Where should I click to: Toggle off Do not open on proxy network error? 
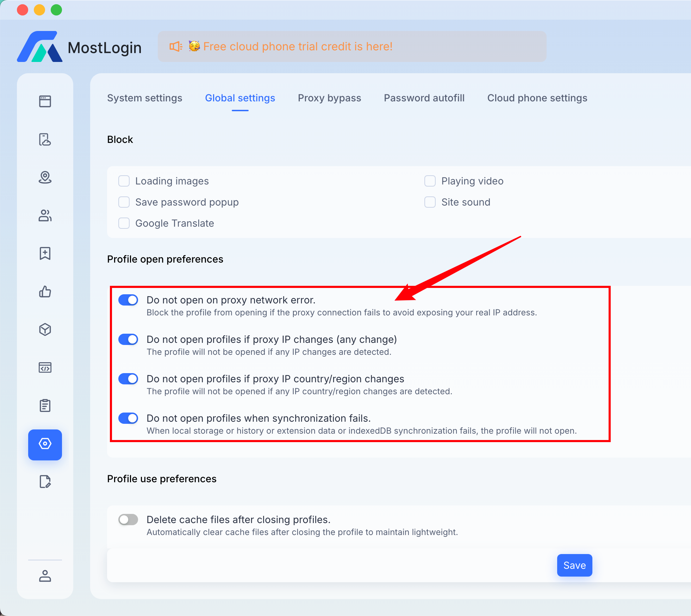(x=128, y=300)
